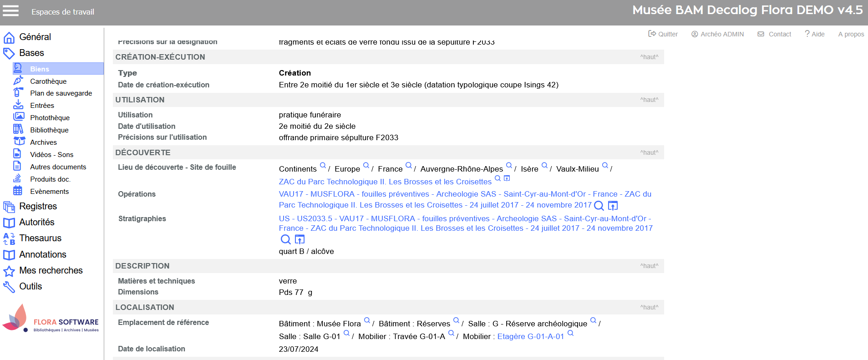This screenshot has width=868, height=360.
Task: Click magnifier icon next to Isère
Action: 544,166
